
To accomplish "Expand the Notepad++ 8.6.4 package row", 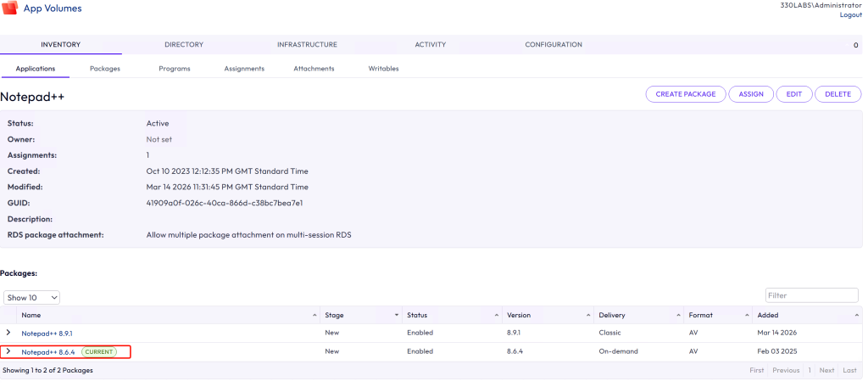I will 8,351.
